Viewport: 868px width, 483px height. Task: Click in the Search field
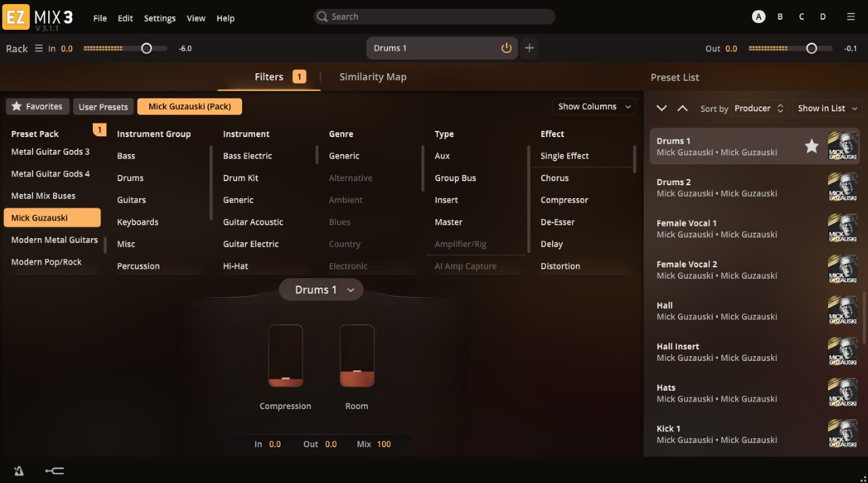434,17
